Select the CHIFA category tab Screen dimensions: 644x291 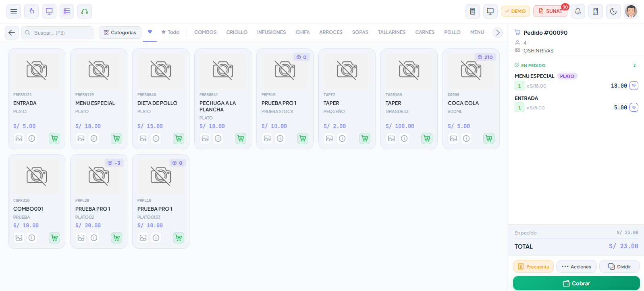(x=303, y=32)
